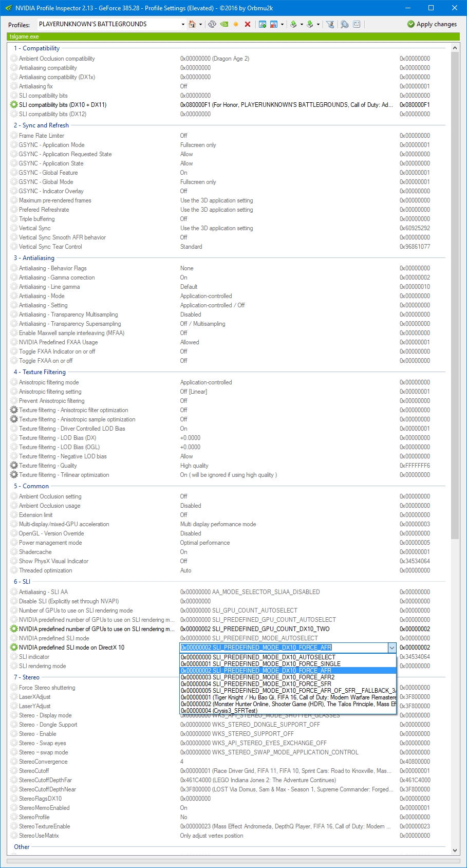Click the gear icon beside Power management mode
467x868 pixels.
click(14, 543)
